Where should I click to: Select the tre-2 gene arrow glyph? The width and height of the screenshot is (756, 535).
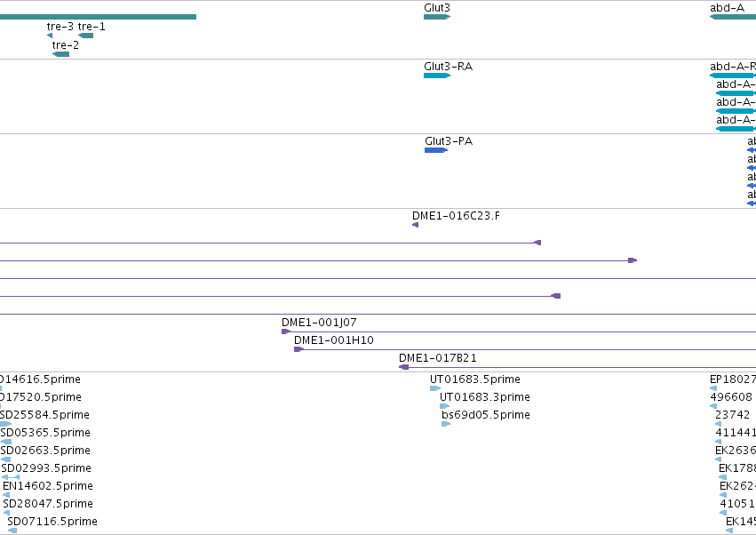point(60,54)
